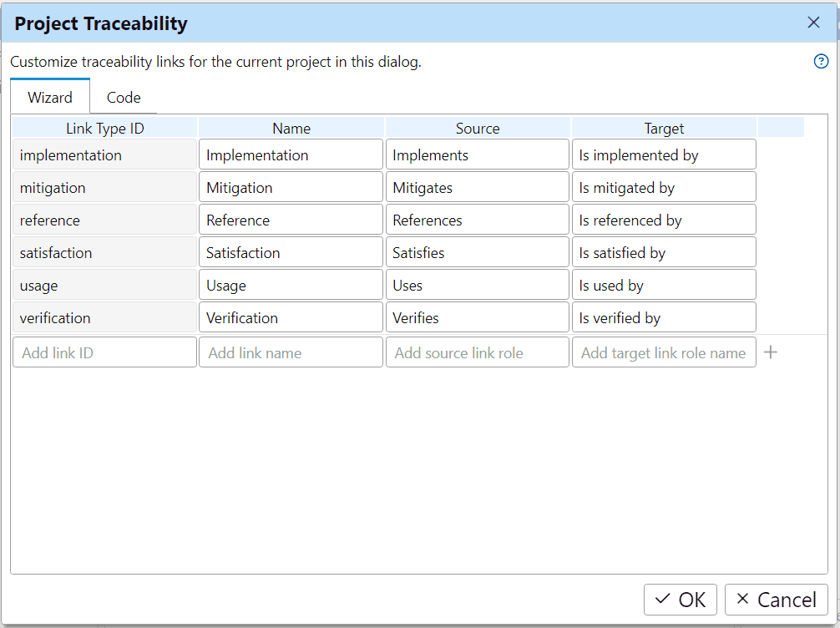Edit the Verifies source field

pos(478,317)
